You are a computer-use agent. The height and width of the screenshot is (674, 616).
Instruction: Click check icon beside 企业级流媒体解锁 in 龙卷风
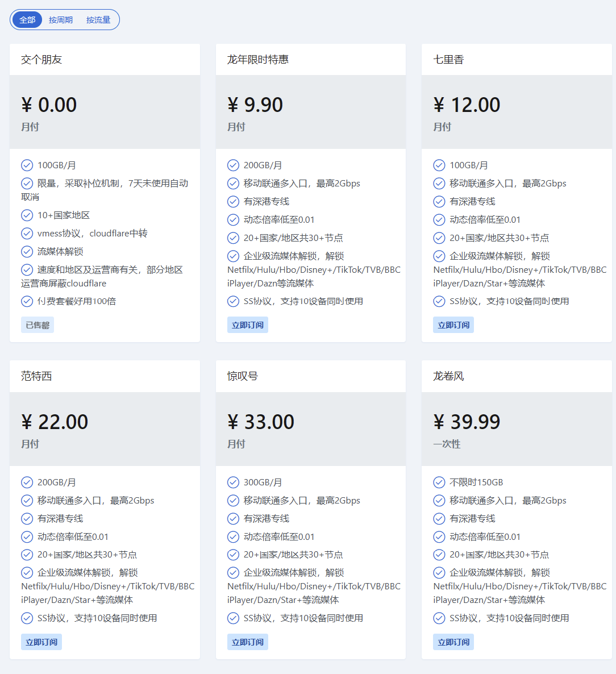[439, 572]
